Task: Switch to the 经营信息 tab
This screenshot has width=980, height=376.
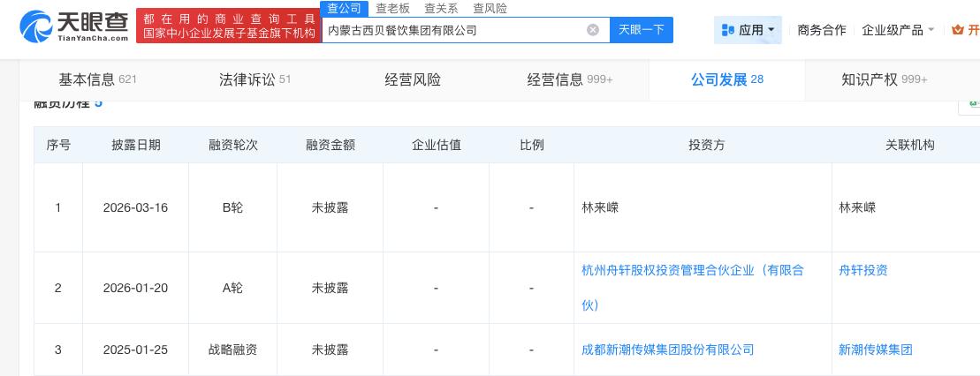Action: (x=570, y=79)
